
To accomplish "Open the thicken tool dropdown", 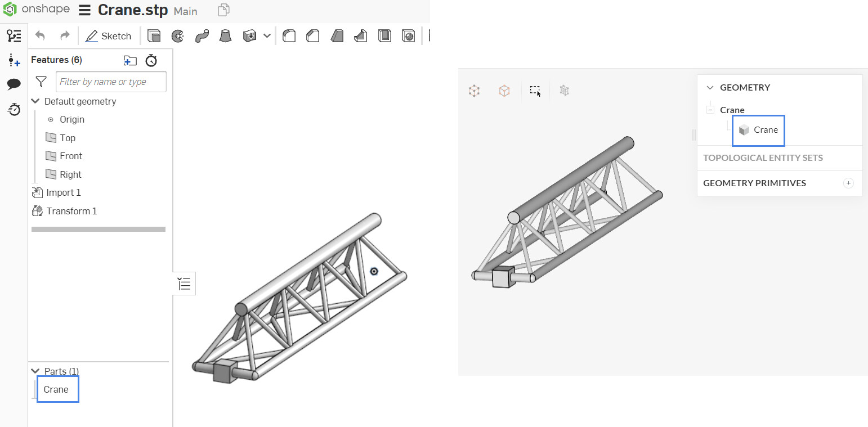I will pos(267,35).
